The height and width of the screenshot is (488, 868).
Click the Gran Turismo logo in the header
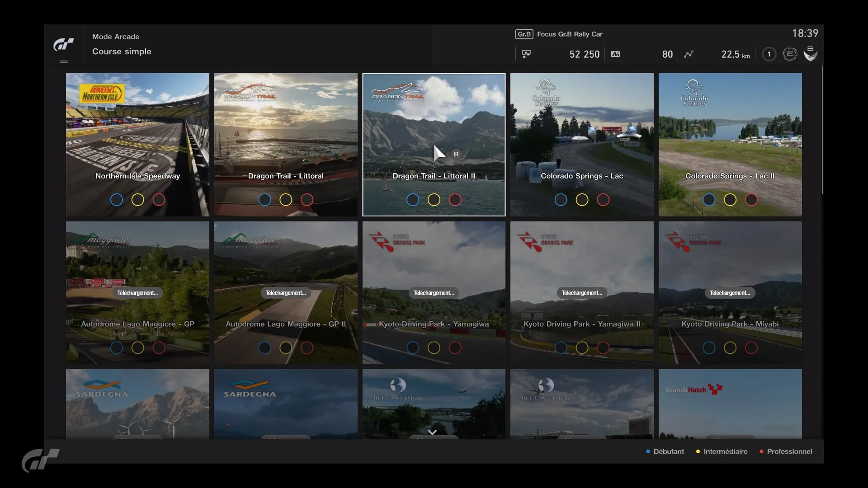coord(63,44)
